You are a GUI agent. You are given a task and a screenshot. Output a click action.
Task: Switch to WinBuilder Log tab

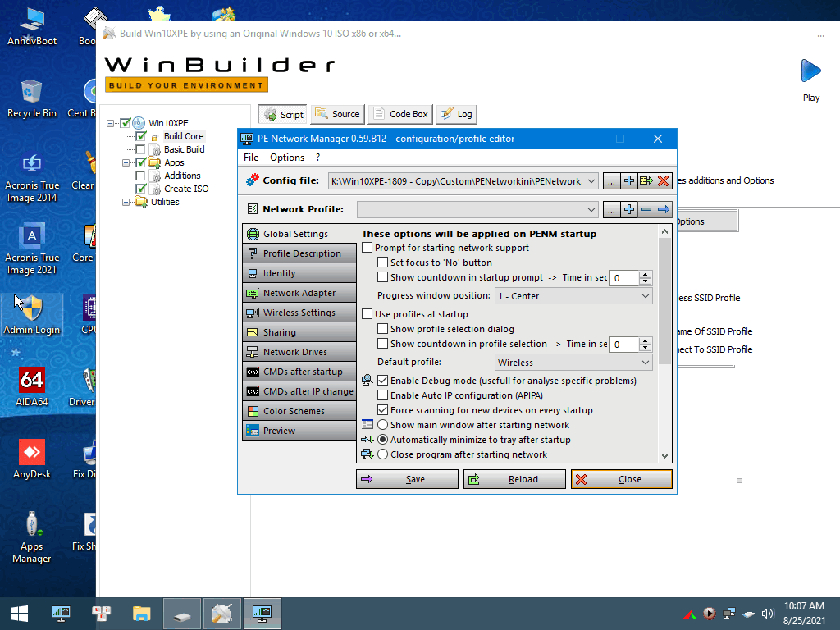tap(456, 114)
